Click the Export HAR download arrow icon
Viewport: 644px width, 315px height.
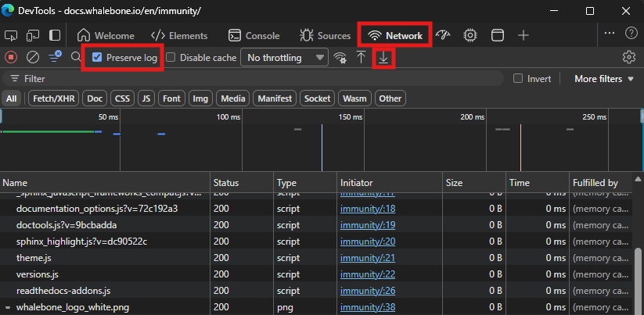click(x=383, y=58)
